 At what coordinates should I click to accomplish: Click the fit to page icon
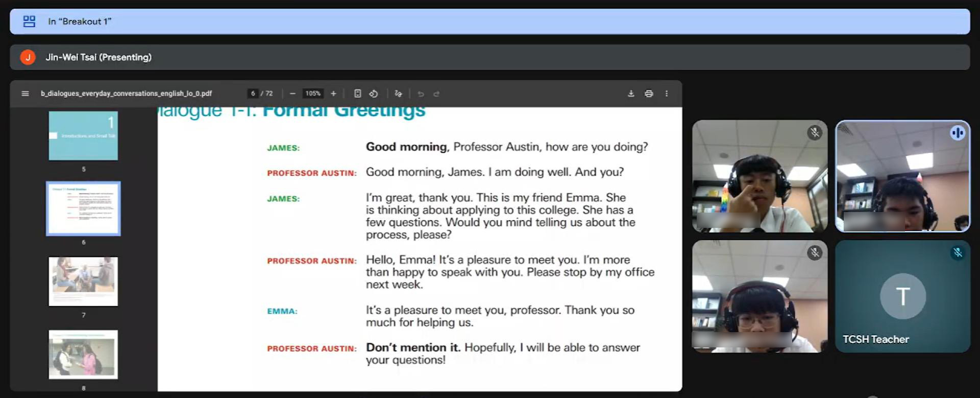358,93
